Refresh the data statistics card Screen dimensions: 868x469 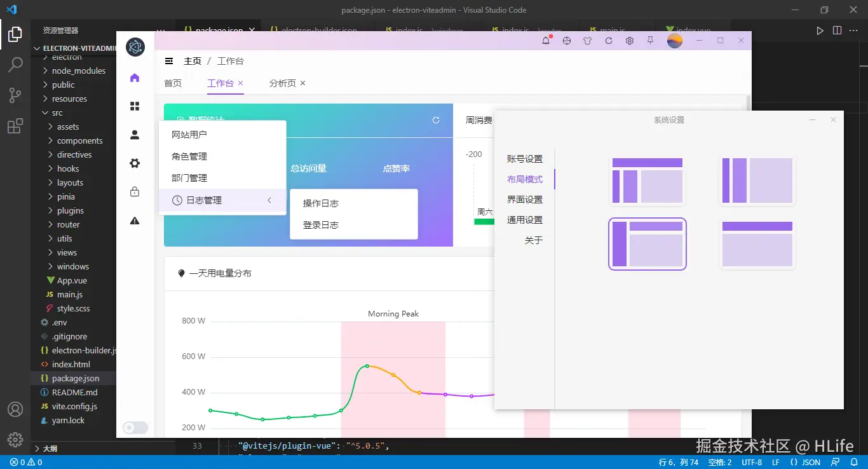pos(436,120)
